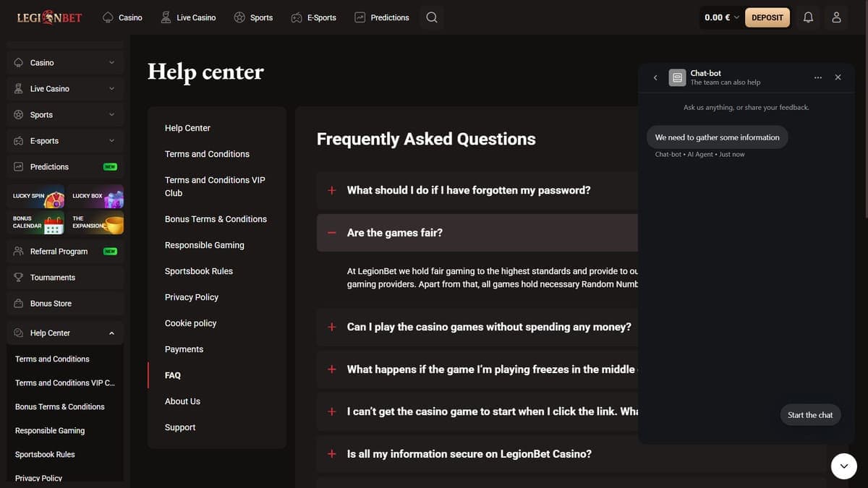Viewport: 868px width, 488px height.
Task: Click the Tournaments trophy icon
Action: coord(19,278)
